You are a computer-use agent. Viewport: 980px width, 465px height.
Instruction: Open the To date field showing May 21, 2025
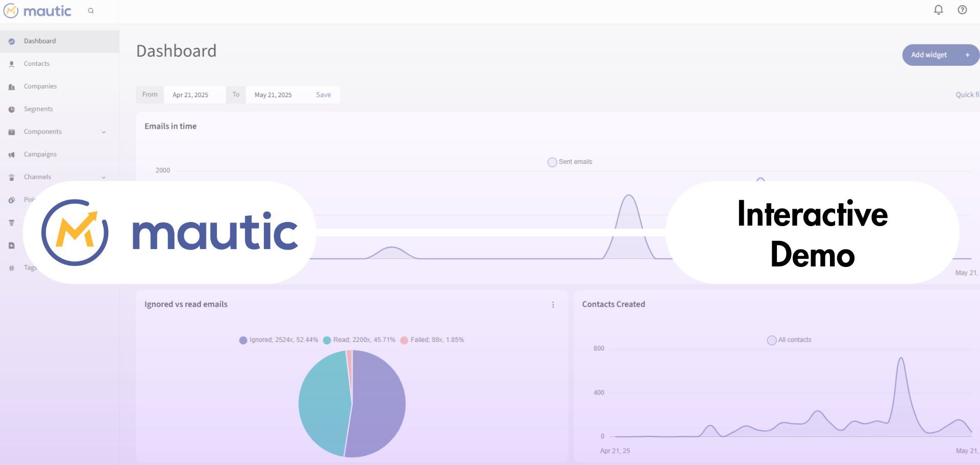(x=277, y=95)
